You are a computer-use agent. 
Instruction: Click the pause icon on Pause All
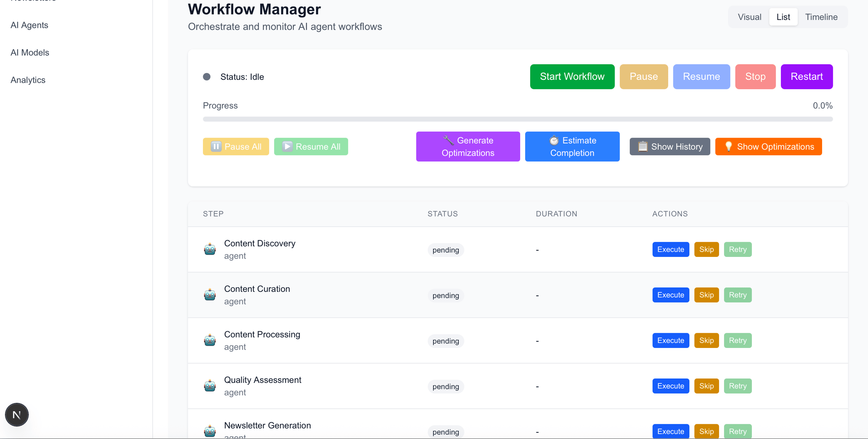(216, 146)
